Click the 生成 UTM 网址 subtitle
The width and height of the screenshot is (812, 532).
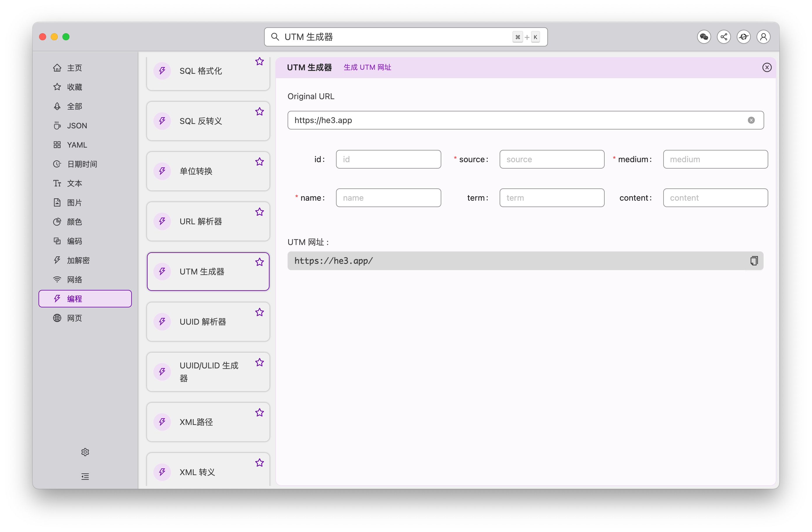click(x=367, y=68)
